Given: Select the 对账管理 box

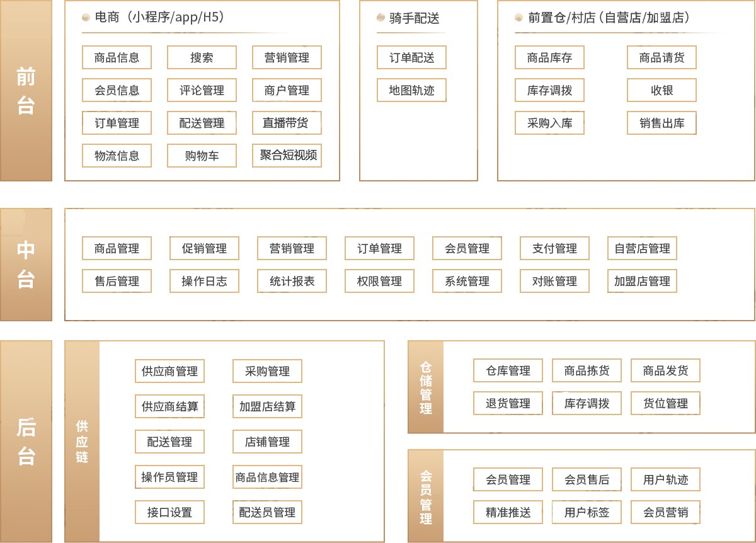Looking at the screenshot, I should coord(554,281).
